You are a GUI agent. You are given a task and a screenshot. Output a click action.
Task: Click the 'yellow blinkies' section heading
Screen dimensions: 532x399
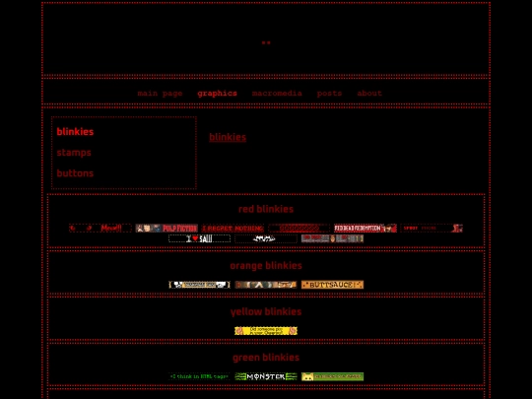(x=266, y=311)
